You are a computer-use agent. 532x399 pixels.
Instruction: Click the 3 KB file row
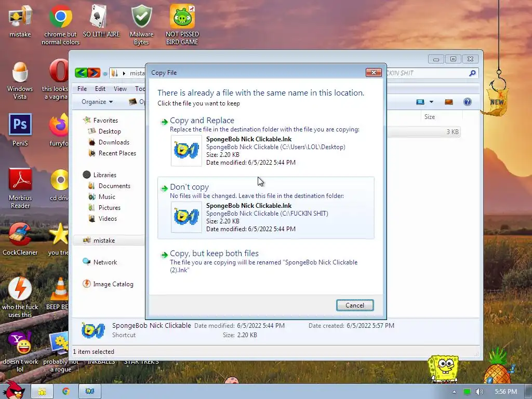(423, 131)
